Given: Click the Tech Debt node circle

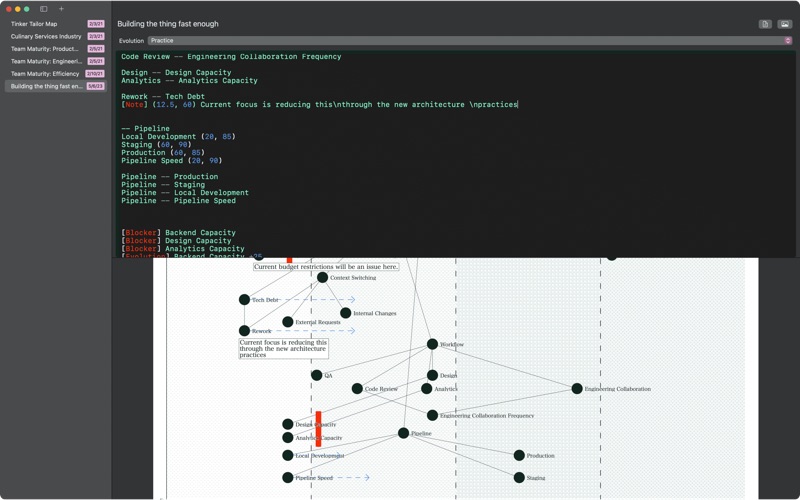Looking at the screenshot, I should coord(244,299).
